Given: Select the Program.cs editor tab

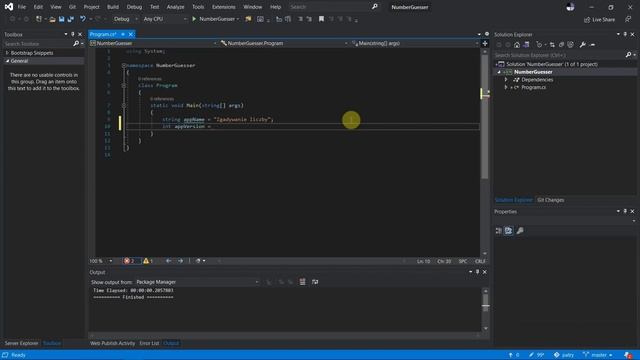Looking at the screenshot, I should 103,34.
